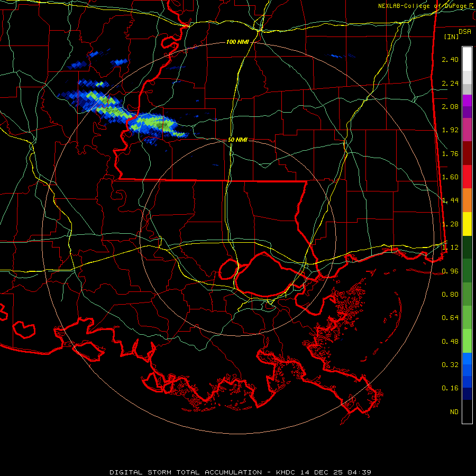Click the DSA product label
476x476 pixels.
pos(465,32)
